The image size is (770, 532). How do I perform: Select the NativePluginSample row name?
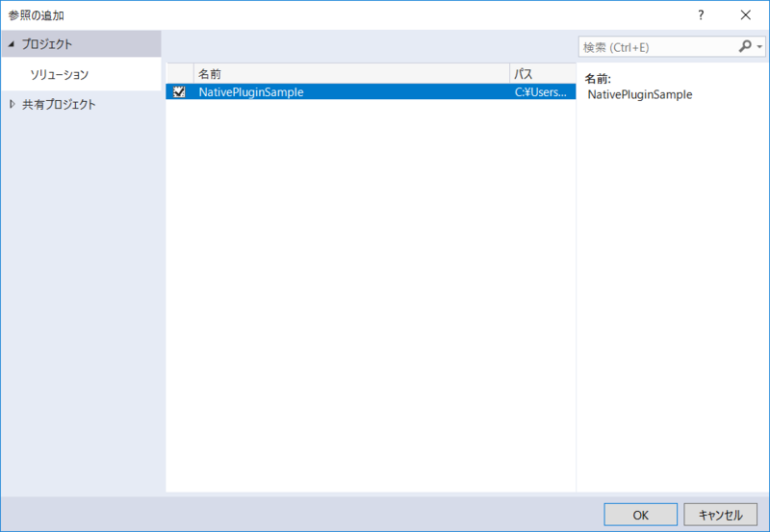251,91
